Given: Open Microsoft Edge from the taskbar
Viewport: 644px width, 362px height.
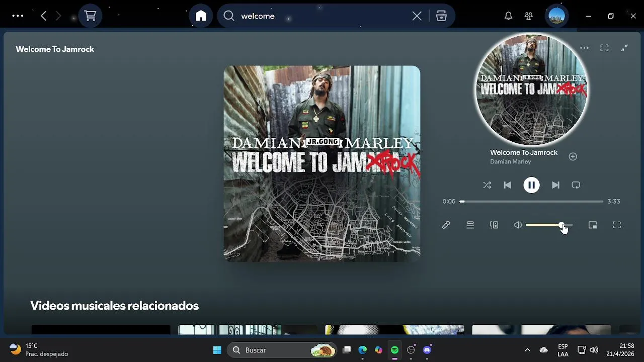Looking at the screenshot, I should click(363, 350).
